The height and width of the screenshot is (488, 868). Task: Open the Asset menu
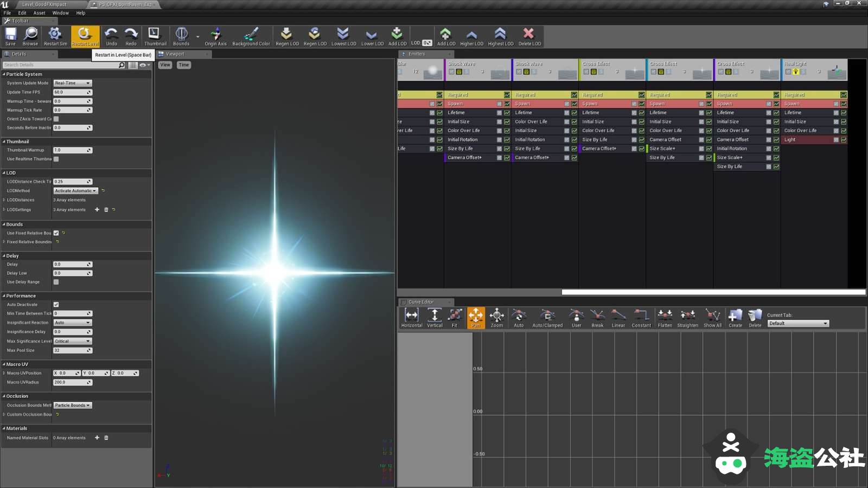coord(40,13)
